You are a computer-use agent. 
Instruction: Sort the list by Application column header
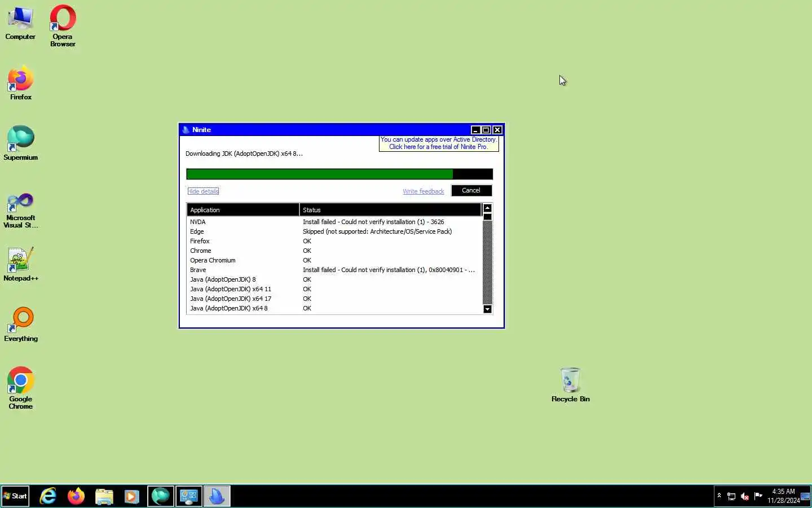(243, 210)
